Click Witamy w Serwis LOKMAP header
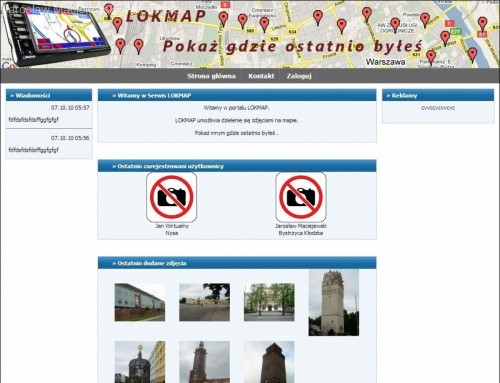The image size is (500, 383). (237, 95)
